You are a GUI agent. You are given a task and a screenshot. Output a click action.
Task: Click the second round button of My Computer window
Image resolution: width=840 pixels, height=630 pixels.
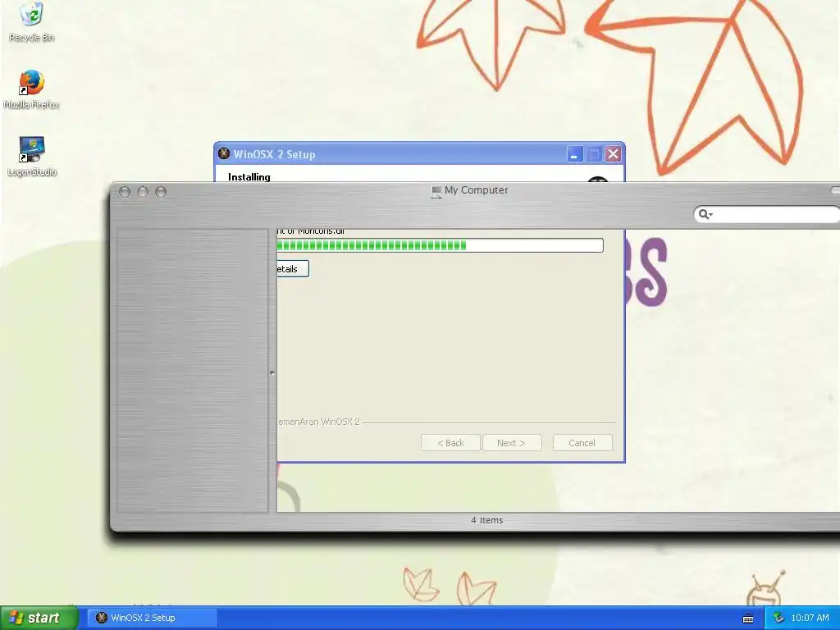click(x=143, y=192)
